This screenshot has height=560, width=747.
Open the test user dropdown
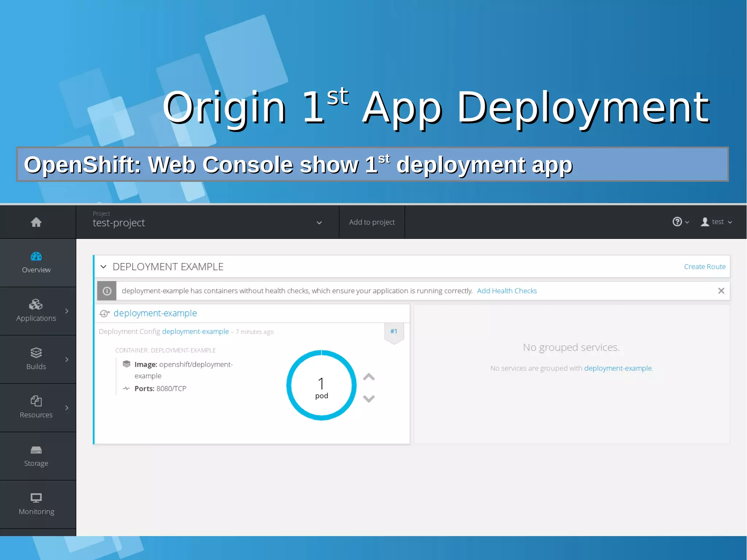(x=716, y=222)
